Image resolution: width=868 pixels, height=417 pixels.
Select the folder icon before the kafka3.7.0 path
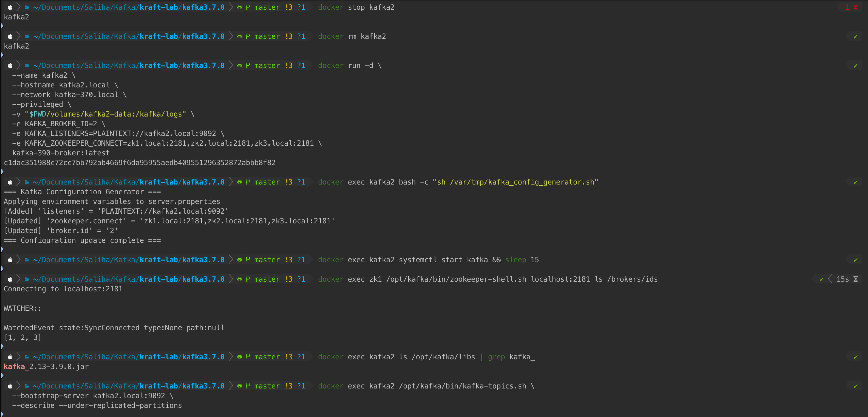(26, 7)
